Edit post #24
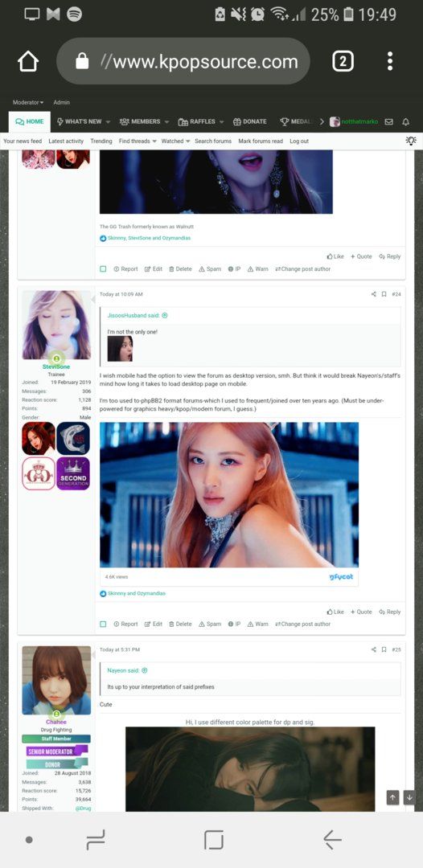The width and height of the screenshot is (423, 868). [154, 624]
